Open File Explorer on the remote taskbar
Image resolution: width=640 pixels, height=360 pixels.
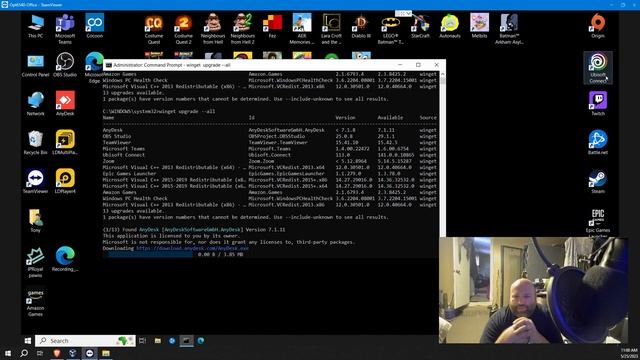(158, 340)
